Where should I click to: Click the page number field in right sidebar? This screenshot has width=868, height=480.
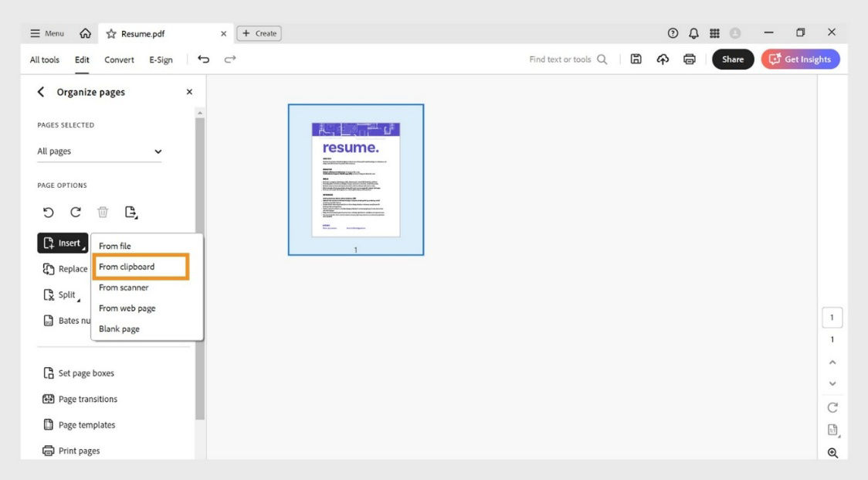pyautogui.click(x=832, y=317)
